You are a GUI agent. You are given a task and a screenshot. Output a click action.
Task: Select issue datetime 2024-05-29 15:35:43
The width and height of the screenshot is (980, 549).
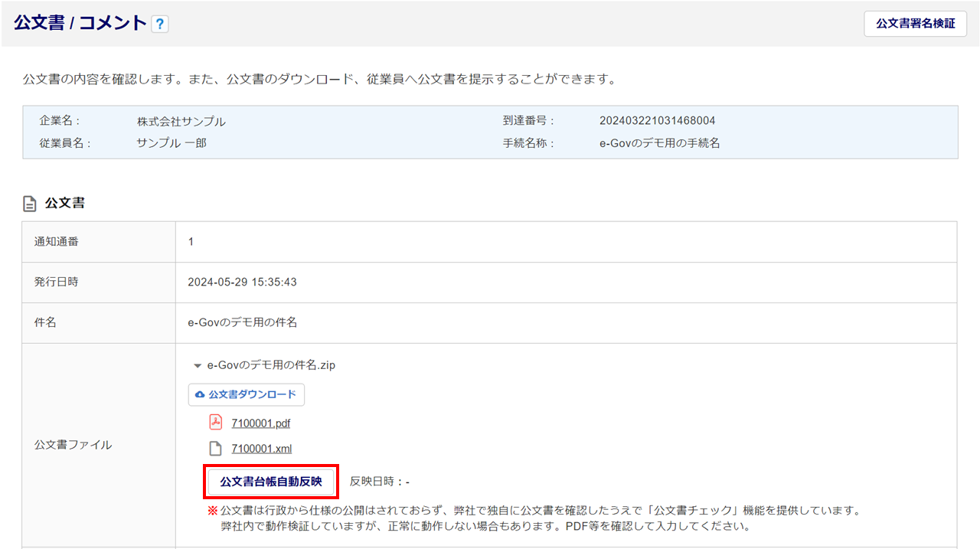(242, 283)
